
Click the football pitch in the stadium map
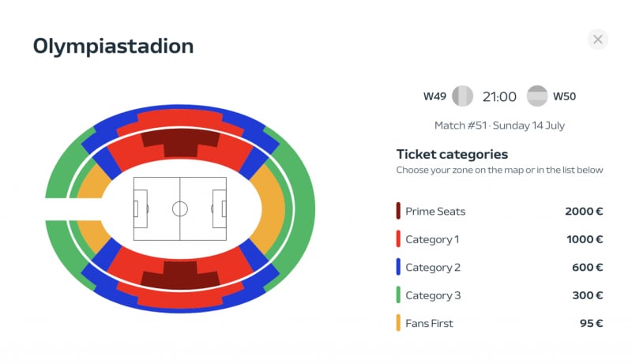coord(180,209)
